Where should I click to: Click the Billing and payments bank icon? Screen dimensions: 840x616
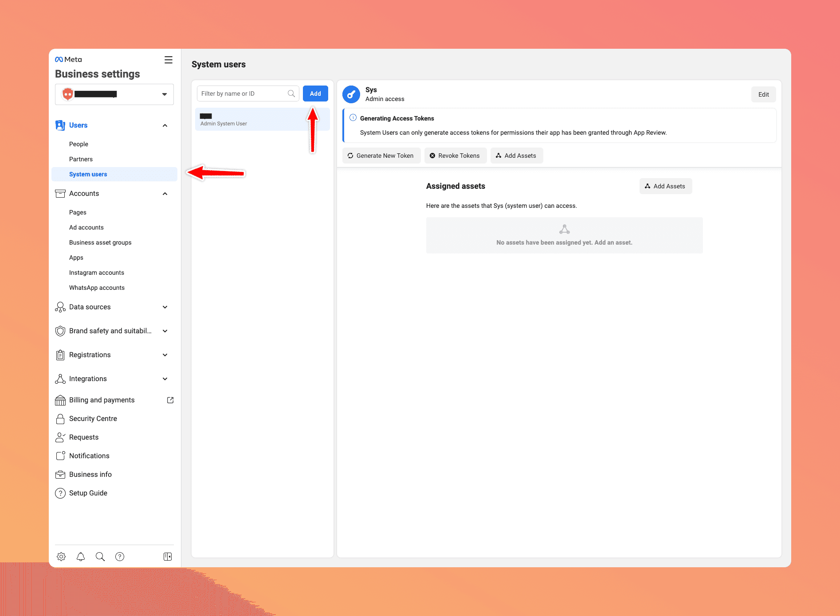pyautogui.click(x=60, y=400)
